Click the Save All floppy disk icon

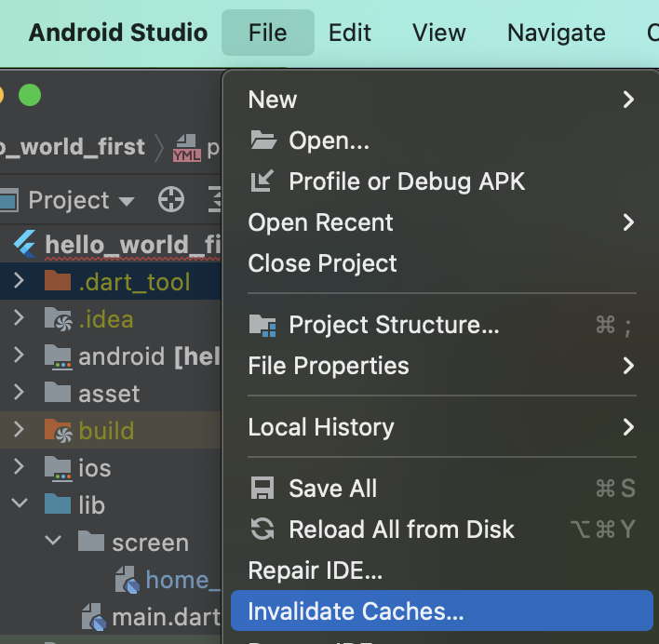(x=262, y=488)
